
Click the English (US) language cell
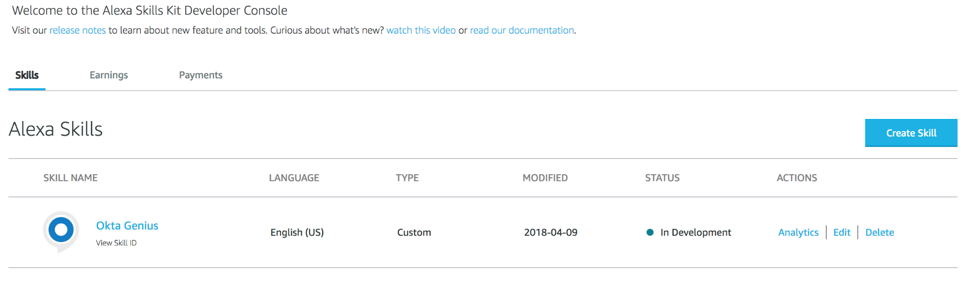coord(297,233)
